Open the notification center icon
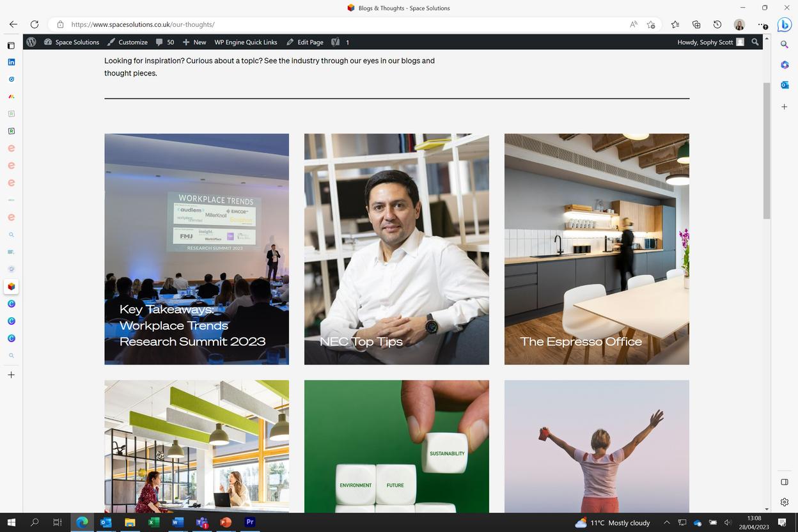This screenshot has height=532, width=798. 782,522
